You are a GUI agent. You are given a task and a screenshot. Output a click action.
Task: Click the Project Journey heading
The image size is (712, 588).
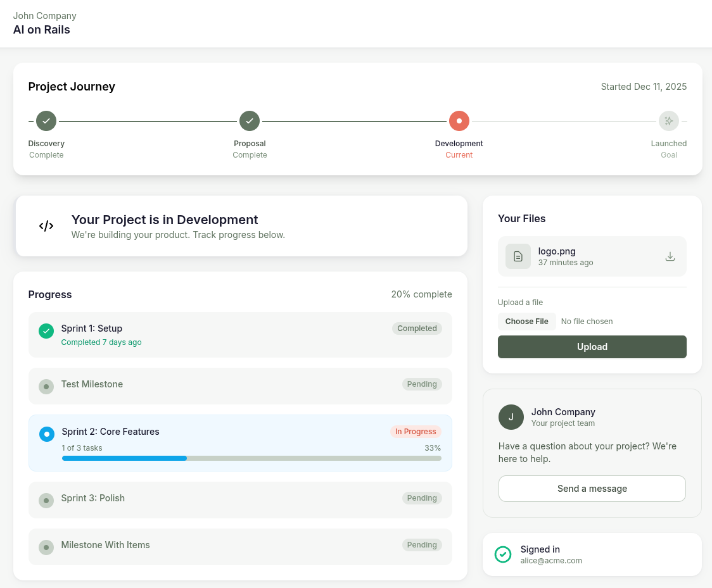[72, 87]
